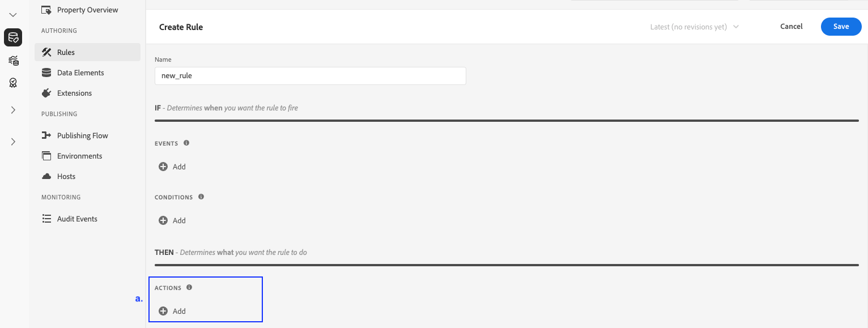Click the highlighted database shield icon in left rail
868x328 pixels.
(13, 38)
